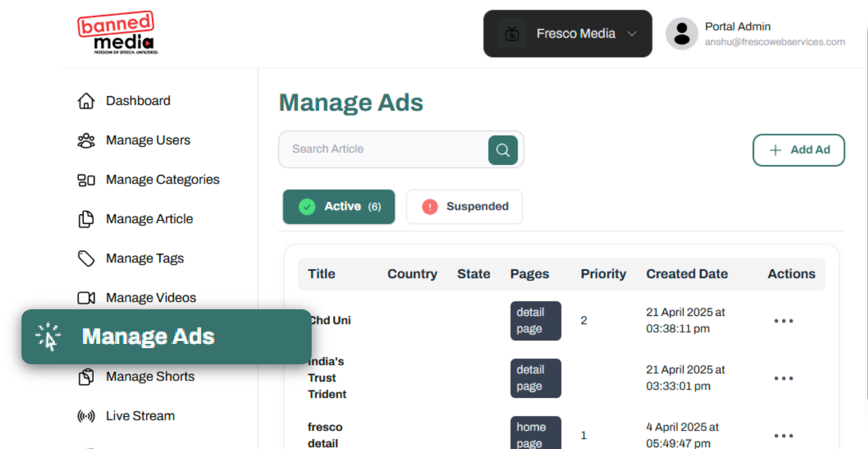Click the Fresco Media TV logo icon
This screenshot has height=449, width=868.
[x=512, y=33]
